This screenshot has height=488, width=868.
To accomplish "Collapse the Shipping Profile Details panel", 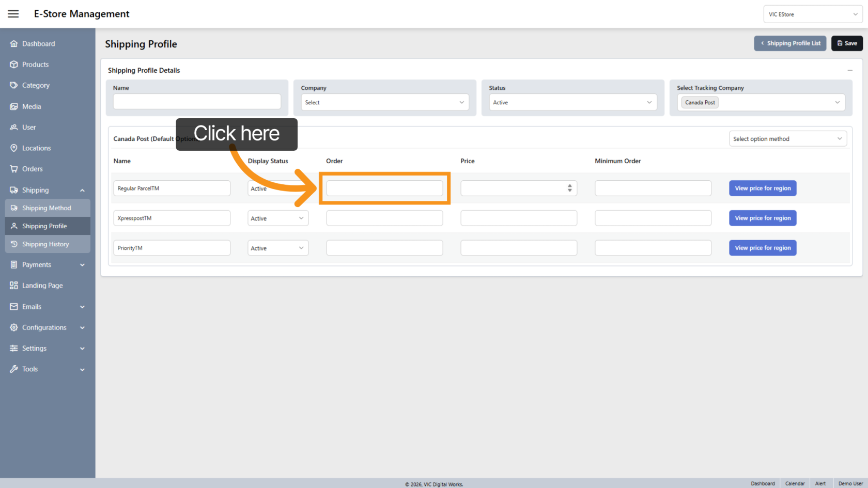I will tap(849, 70).
